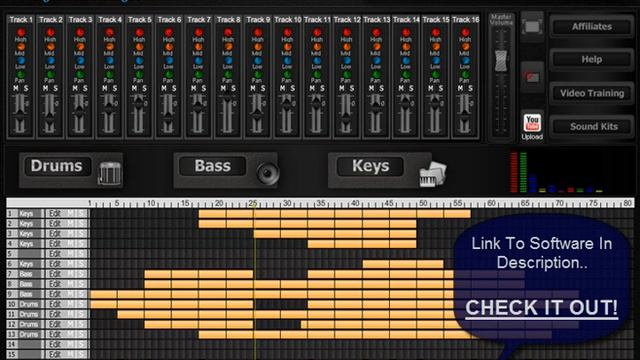The width and height of the screenshot is (640, 360).
Task: Click the Affiliates button
Action: [592, 27]
